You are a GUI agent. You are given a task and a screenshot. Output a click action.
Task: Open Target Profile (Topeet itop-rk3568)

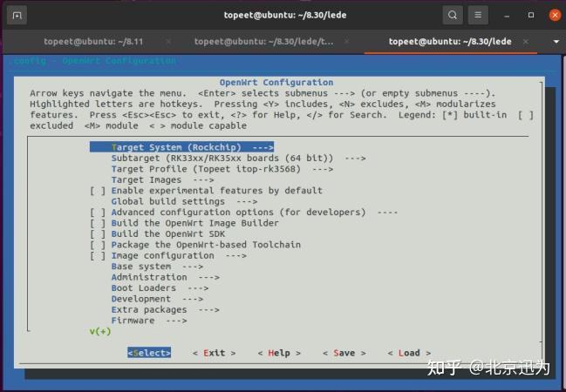pos(222,169)
